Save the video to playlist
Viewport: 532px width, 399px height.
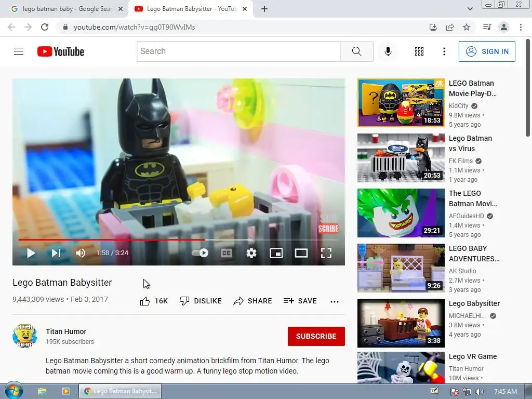point(300,301)
